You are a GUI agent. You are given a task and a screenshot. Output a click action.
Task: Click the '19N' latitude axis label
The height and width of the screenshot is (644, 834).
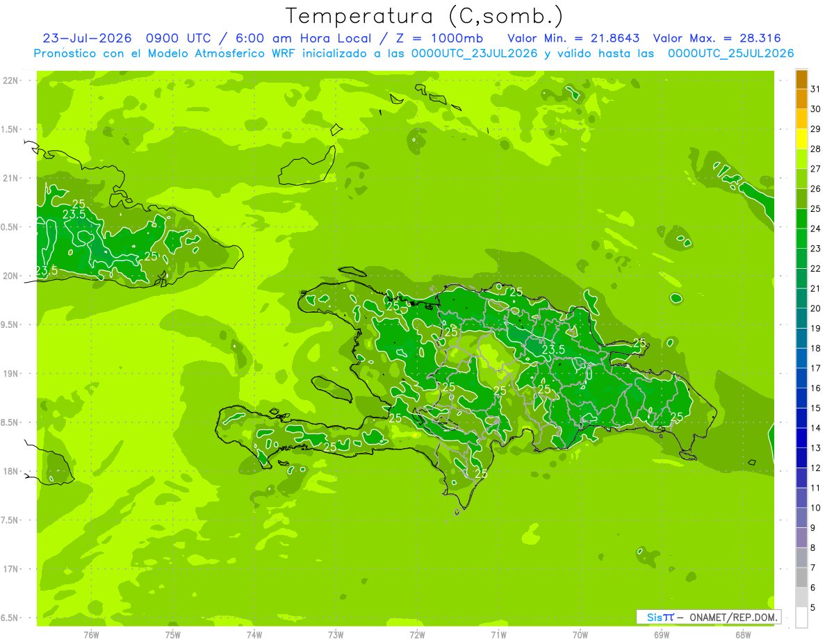click(x=11, y=374)
